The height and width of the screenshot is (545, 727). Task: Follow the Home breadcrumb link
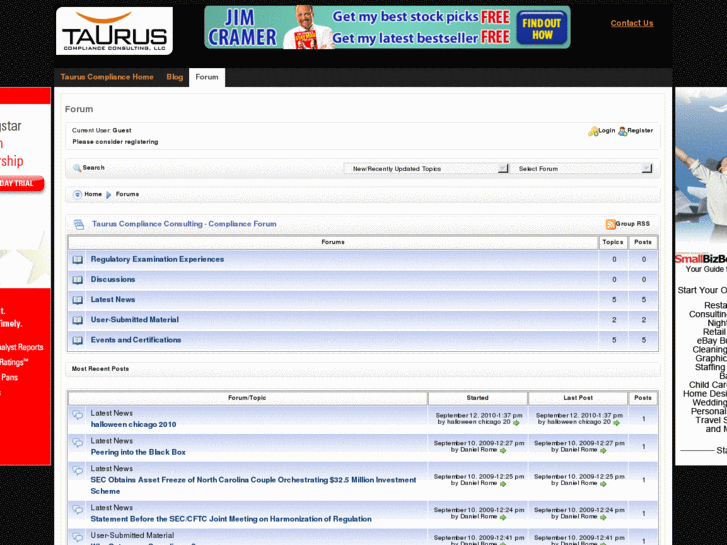pos(93,194)
